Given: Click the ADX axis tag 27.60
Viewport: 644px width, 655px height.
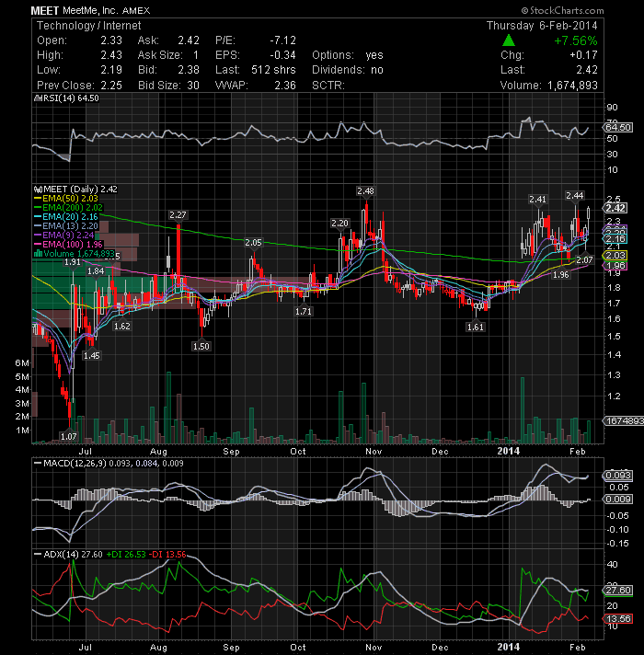Looking at the screenshot, I should (x=618, y=591).
